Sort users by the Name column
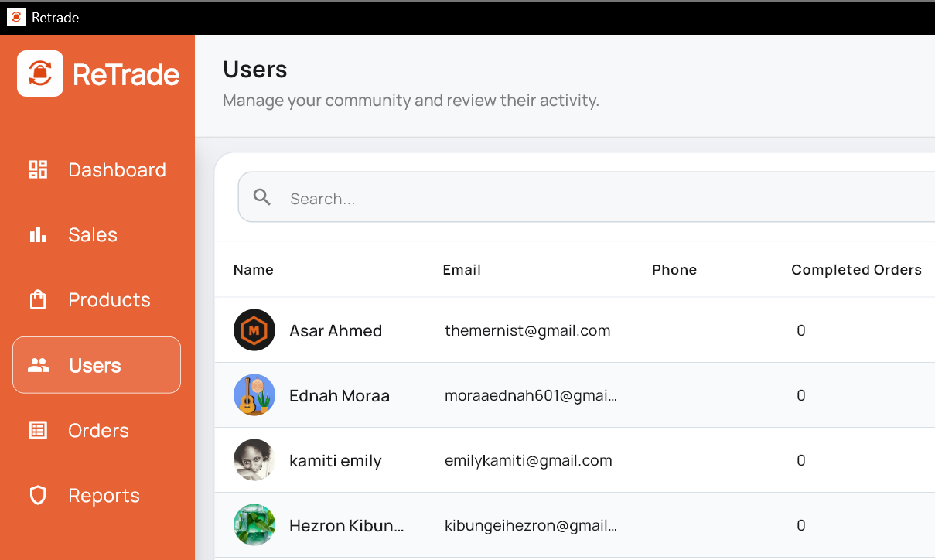The image size is (935, 560). [253, 269]
